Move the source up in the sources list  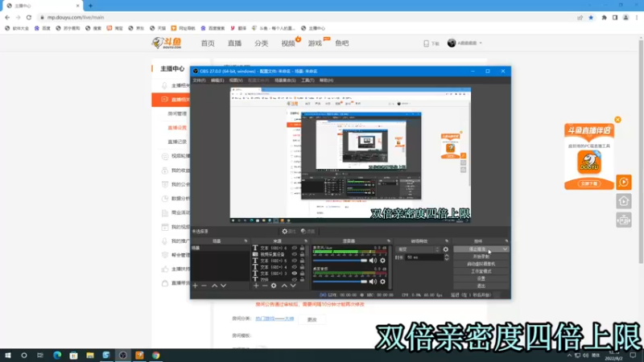click(284, 286)
